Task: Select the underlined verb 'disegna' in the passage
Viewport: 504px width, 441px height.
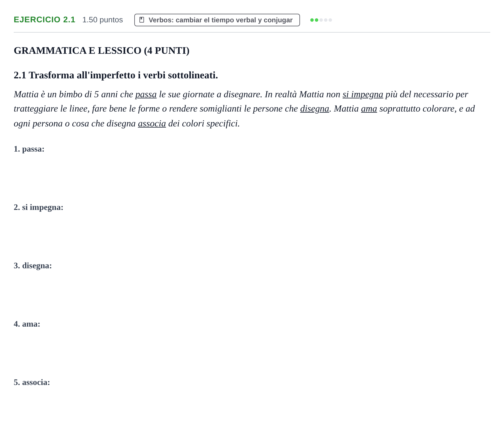Action: pyautogui.click(x=315, y=109)
